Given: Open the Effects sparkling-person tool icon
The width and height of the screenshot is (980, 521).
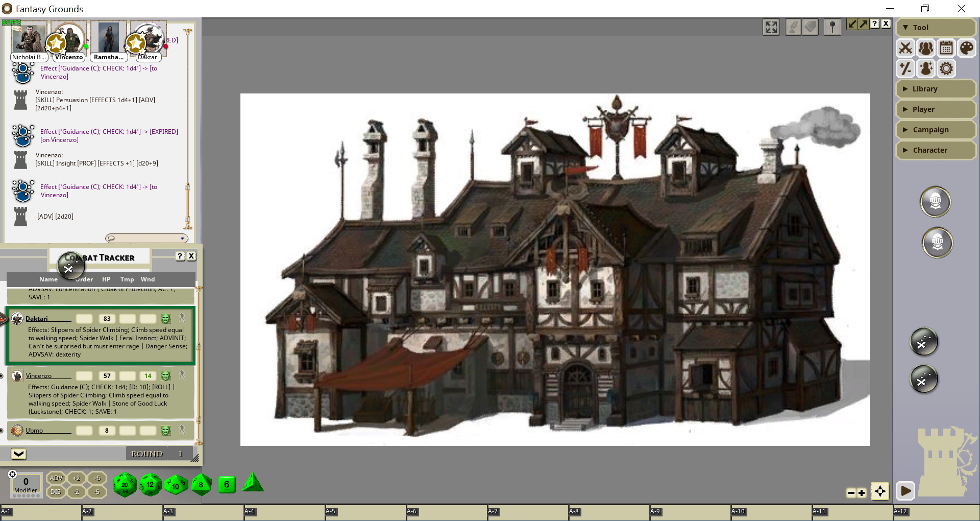Looking at the screenshot, I should pyautogui.click(x=926, y=68).
